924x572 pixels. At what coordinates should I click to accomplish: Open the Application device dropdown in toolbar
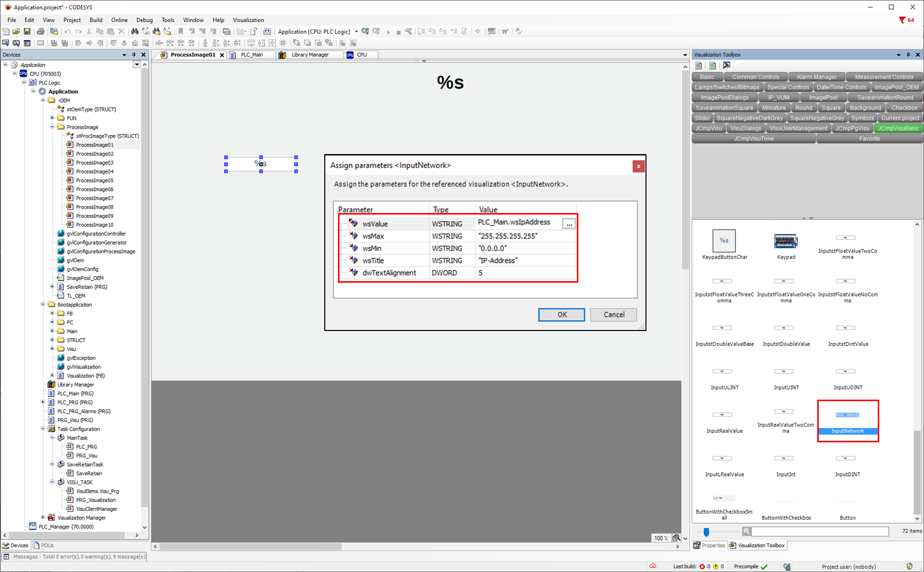[x=356, y=32]
